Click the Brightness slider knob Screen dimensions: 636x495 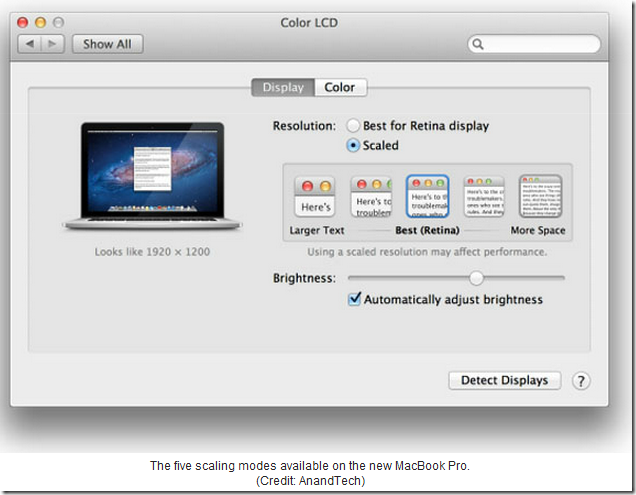pyautogui.click(x=476, y=278)
